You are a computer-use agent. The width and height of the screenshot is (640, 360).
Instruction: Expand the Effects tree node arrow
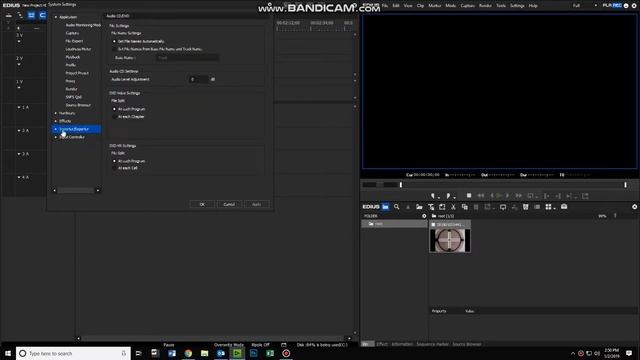(x=56, y=121)
